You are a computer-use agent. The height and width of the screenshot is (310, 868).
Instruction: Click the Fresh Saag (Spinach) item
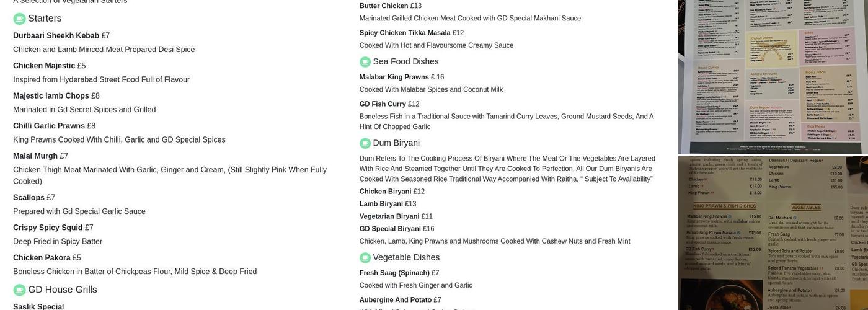(x=394, y=273)
